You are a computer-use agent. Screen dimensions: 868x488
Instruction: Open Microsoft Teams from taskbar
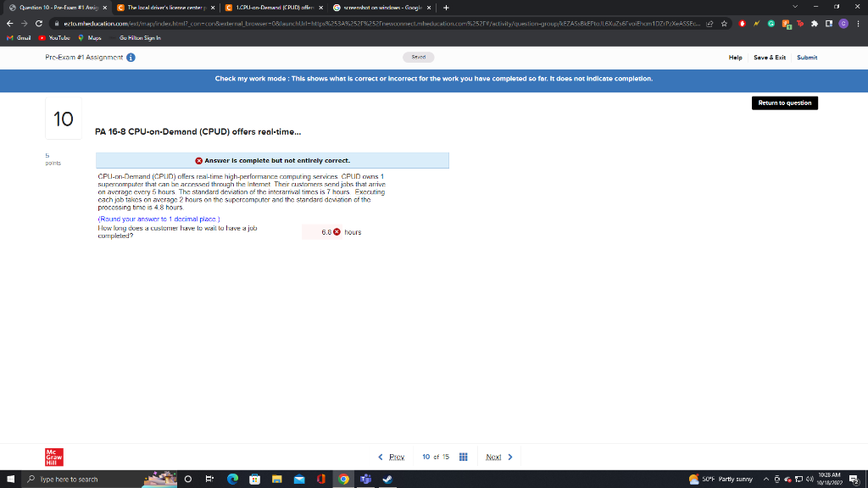click(x=365, y=480)
